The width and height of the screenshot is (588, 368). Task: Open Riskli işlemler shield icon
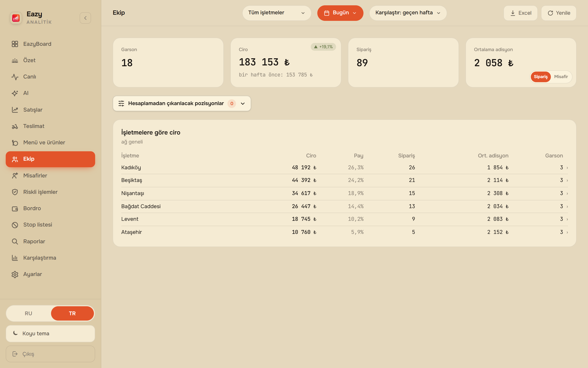15,192
